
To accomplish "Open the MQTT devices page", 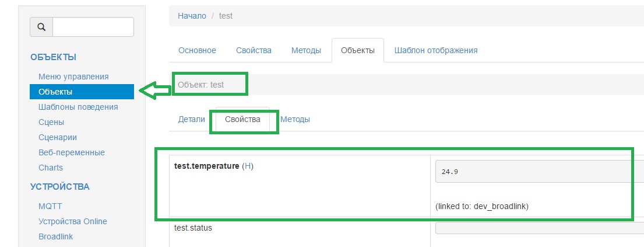I will click(x=50, y=206).
